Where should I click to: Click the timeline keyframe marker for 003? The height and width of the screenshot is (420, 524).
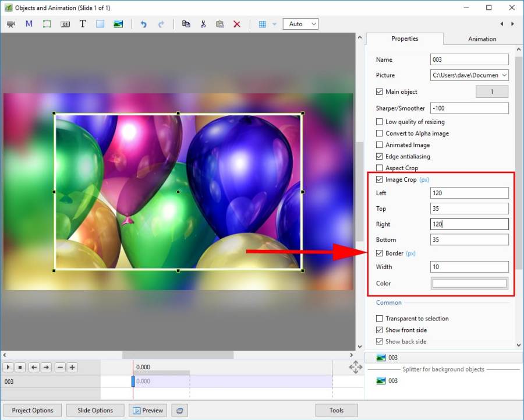[133, 381]
